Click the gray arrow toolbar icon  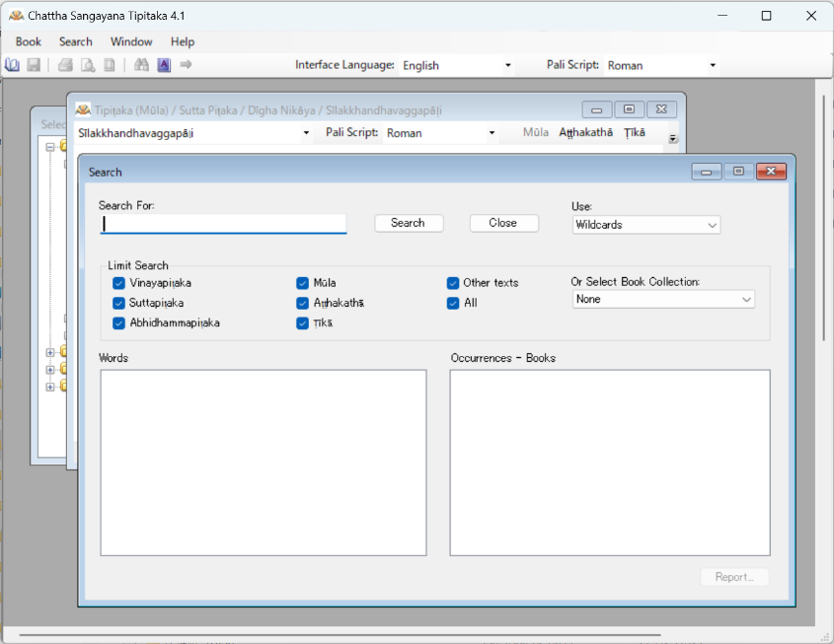coord(186,65)
